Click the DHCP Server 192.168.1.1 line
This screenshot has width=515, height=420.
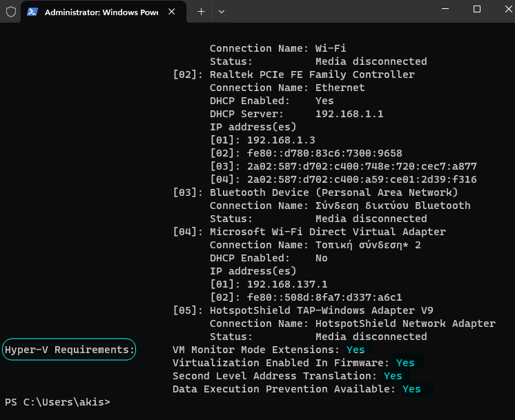click(296, 114)
